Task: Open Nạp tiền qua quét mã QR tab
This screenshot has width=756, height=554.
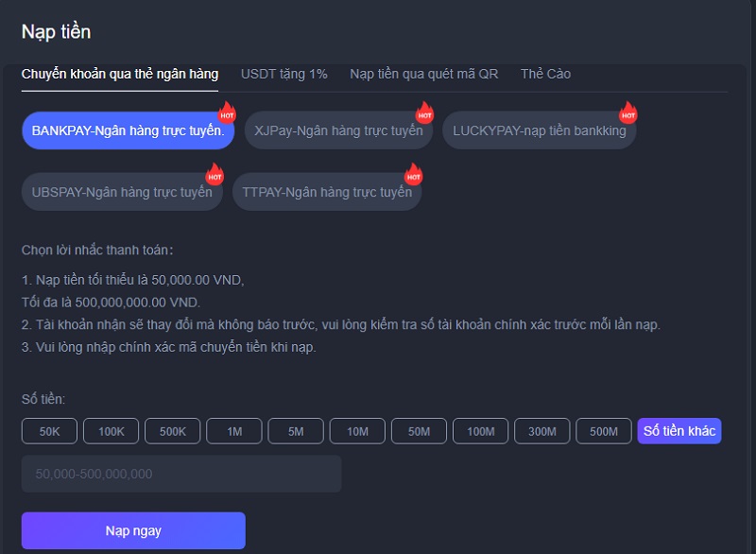Action: (x=423, y=74)
